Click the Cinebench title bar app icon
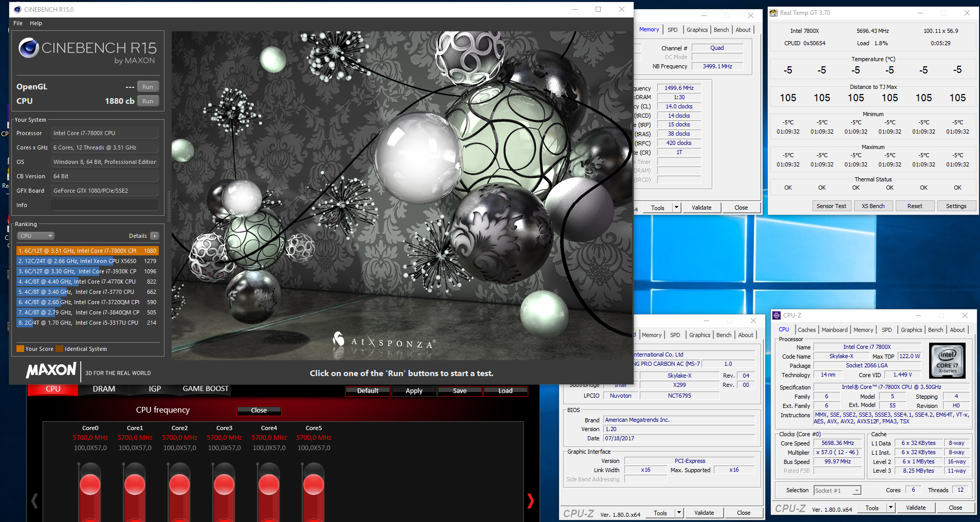Image resolution: width=980 pixels, height=522 pixels. (x=17, y=9)
